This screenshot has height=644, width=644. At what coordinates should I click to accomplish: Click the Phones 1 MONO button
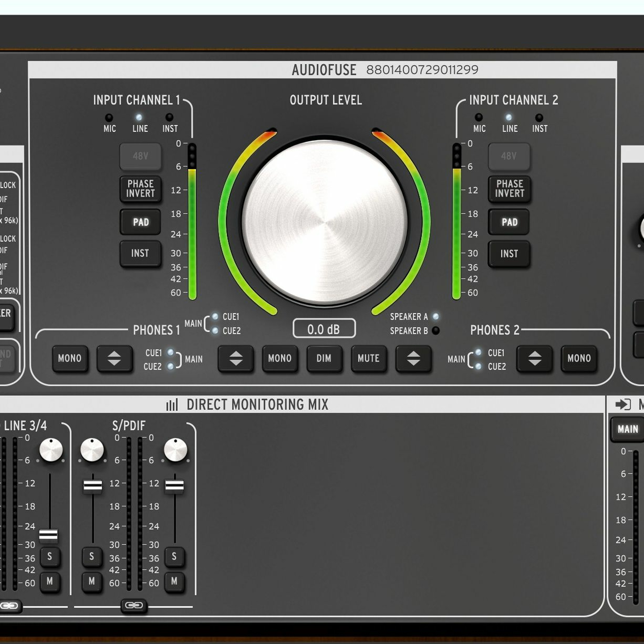coord(70,358)
